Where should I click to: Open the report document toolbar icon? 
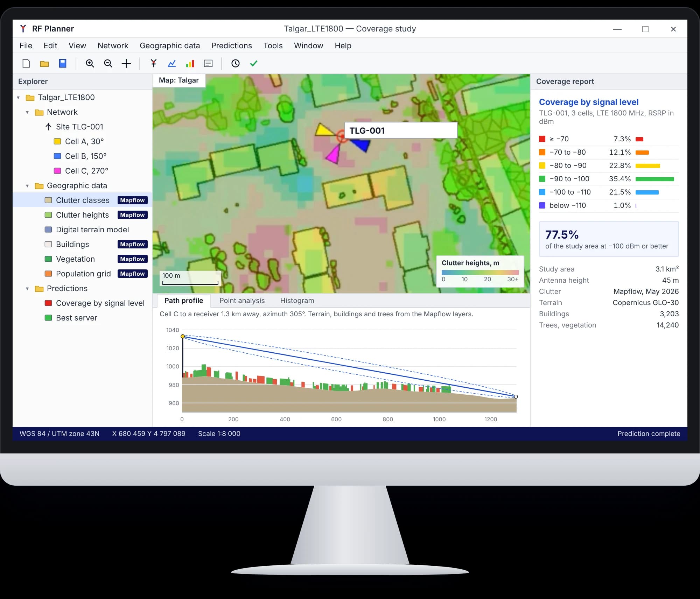pyautogui.click(x=208, y=63)
